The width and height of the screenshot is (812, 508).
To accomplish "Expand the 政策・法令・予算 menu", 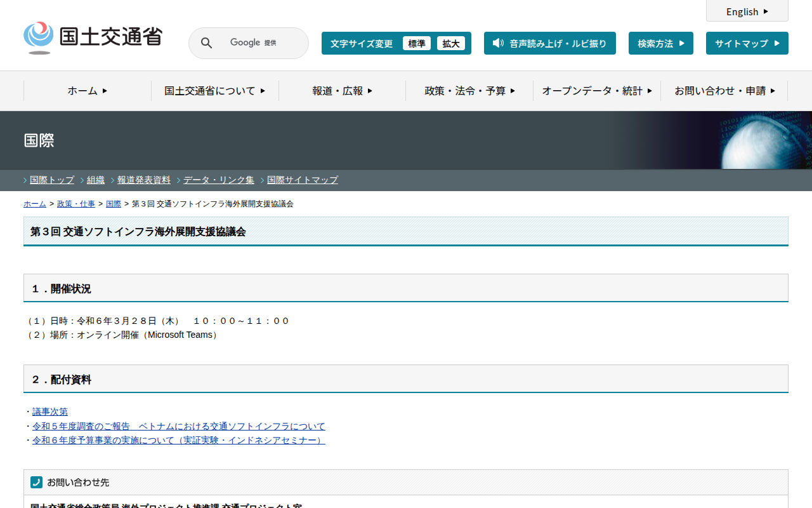I will coord(469,91).
